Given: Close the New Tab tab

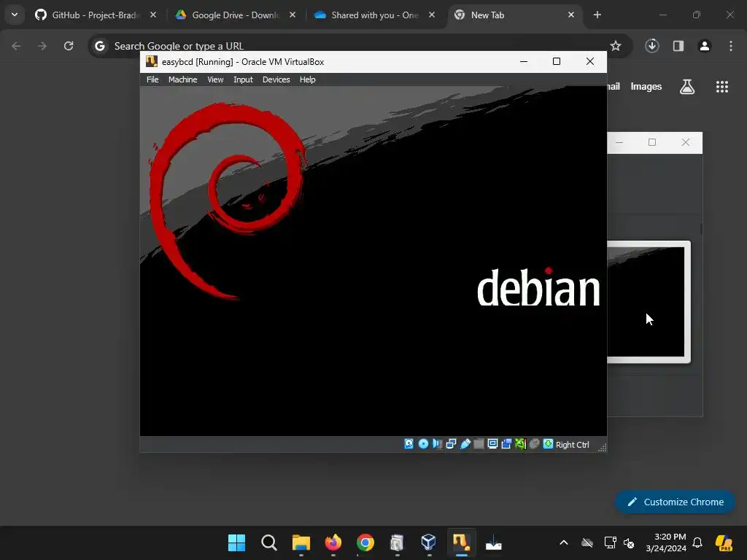Looking at the screenshot, I should (x=571, y=15).
